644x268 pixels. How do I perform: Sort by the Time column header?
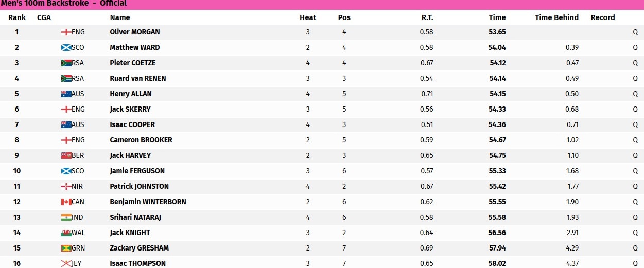click(497, 17)
